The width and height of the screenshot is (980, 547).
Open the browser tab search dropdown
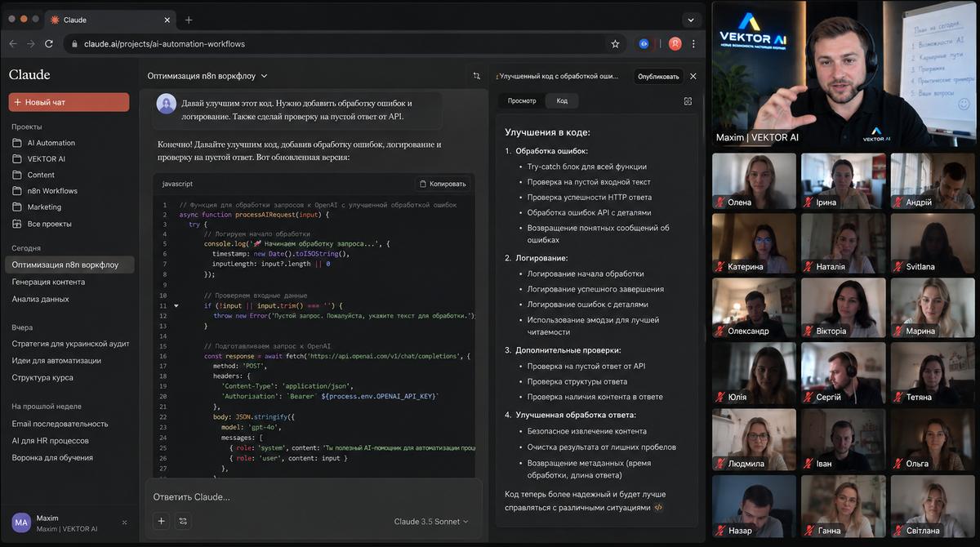click(691, 18)
